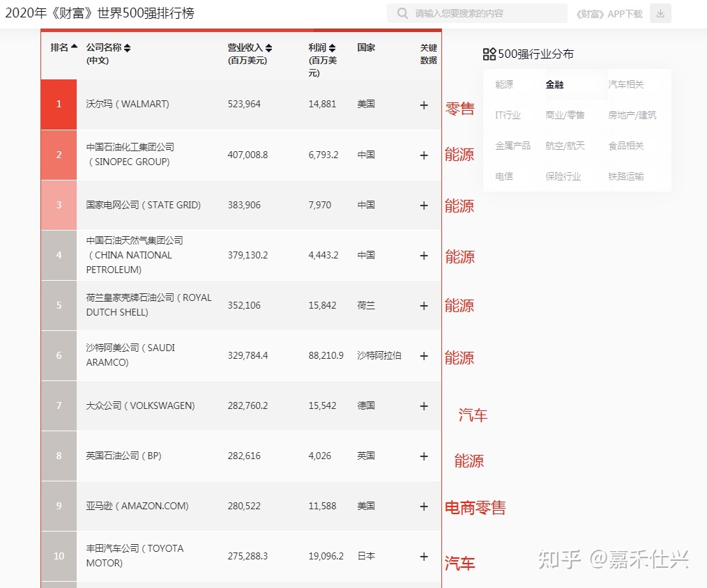Expand key data for Sinopec Group row
This screenshot has height=588, width=707.
[x=424, y=155]
